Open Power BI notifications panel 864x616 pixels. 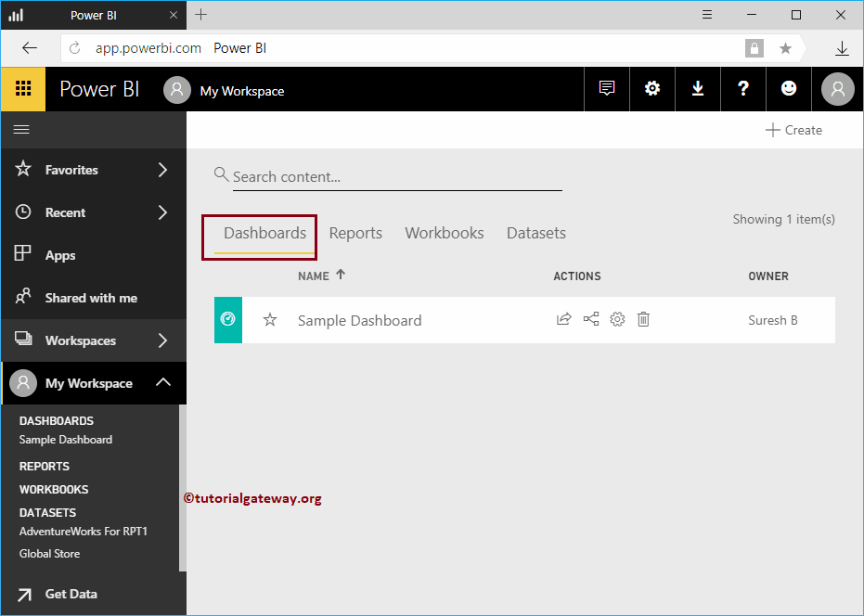606,88
